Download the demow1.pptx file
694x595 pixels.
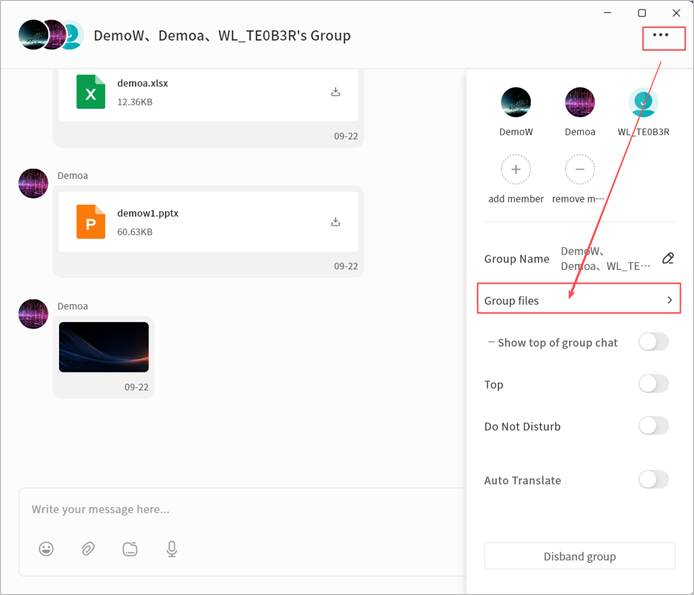click(336, 222)
